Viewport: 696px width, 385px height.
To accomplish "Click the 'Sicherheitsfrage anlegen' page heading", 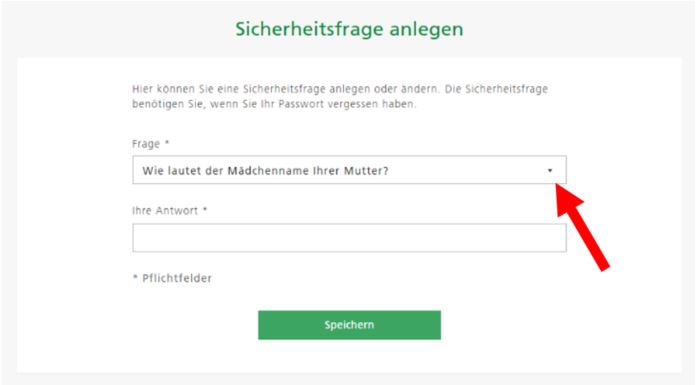I will (x=349, y=29).
